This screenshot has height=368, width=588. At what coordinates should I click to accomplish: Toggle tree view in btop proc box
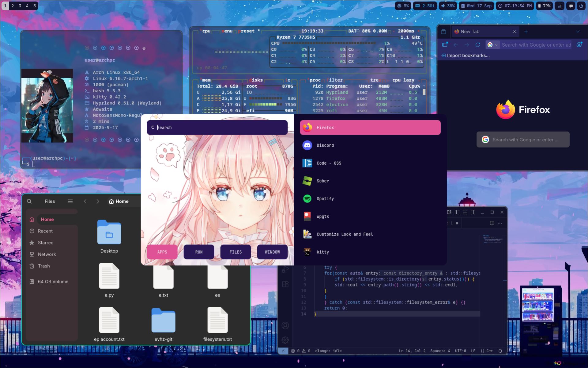[x=375, y=80]
